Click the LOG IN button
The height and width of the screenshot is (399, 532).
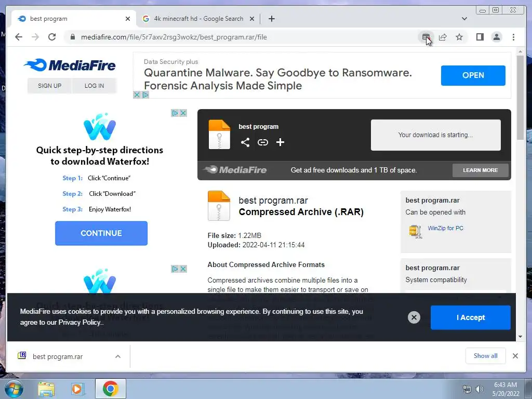coord(95,86)
